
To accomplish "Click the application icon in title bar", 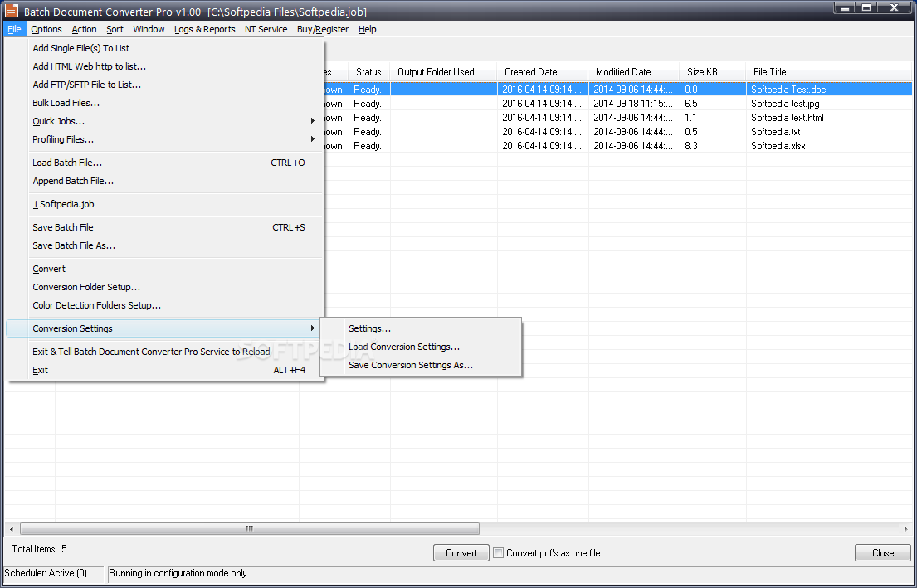I will pos(12,11).
